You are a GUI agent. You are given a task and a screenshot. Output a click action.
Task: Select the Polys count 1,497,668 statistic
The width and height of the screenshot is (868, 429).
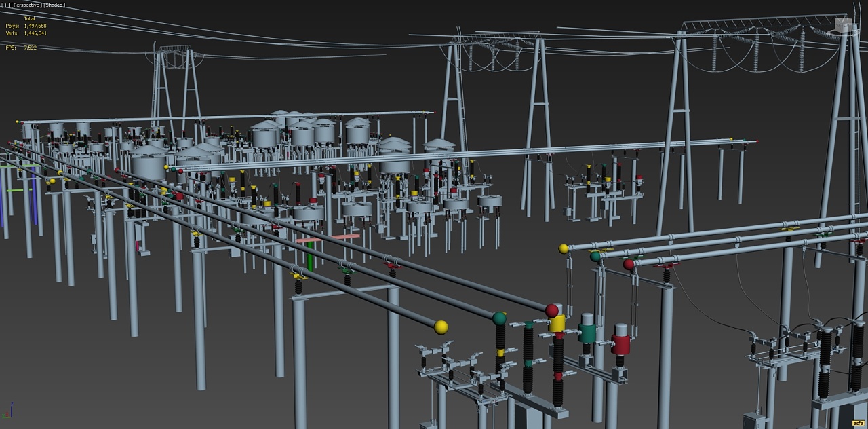[x=26, y=26]
